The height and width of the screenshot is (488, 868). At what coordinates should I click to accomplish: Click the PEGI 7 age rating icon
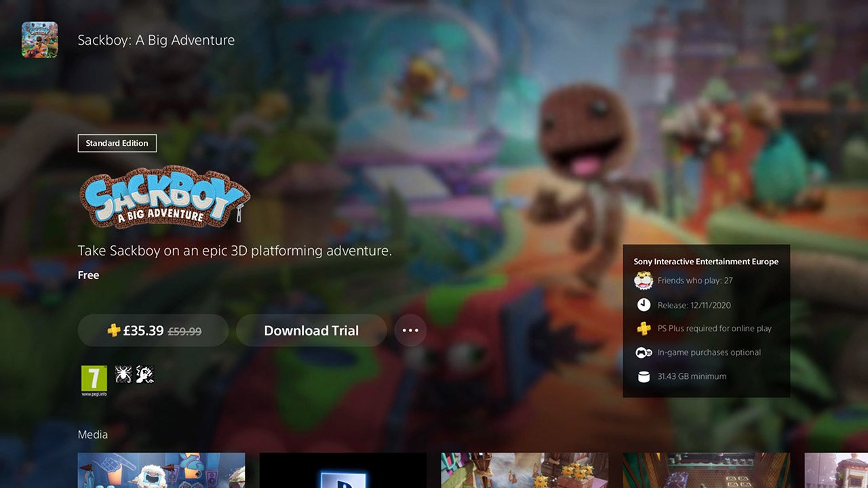94,380
